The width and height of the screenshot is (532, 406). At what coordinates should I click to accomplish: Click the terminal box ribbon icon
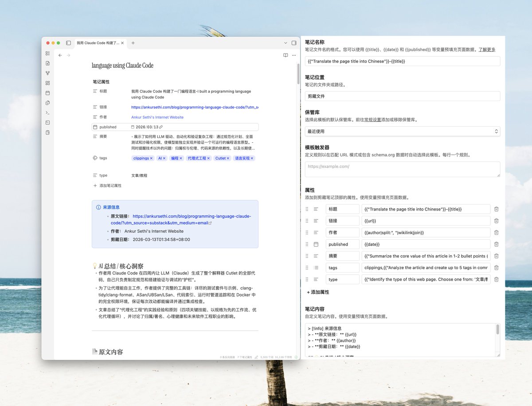click(47, 123)
